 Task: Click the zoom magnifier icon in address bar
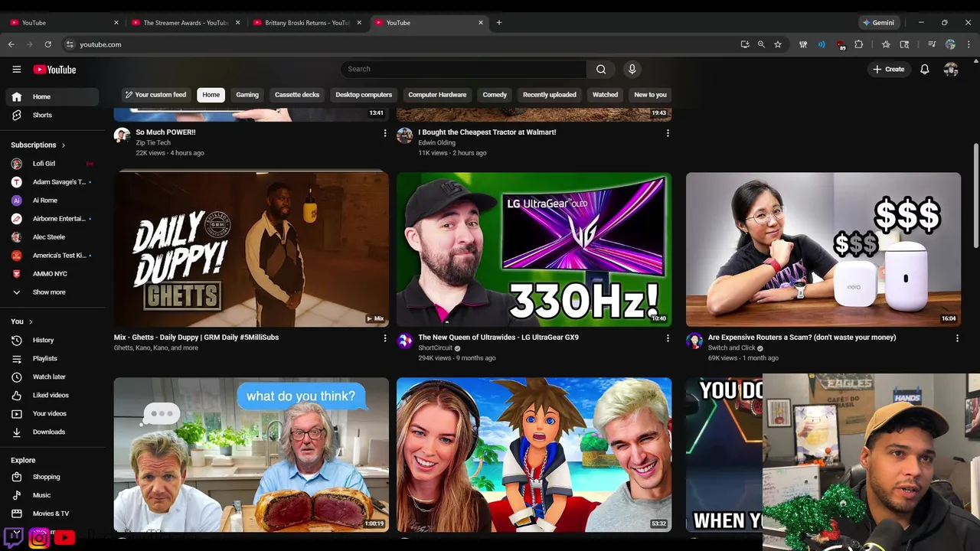[x=761, y=44]
